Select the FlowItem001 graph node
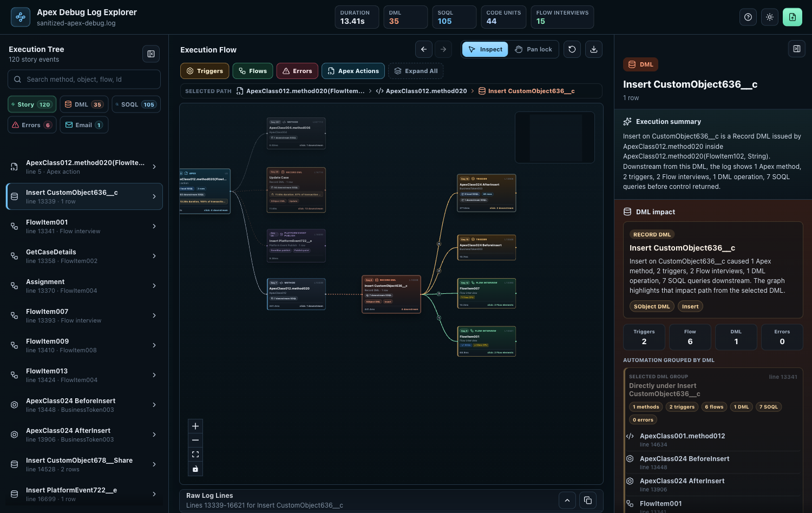 487,341
